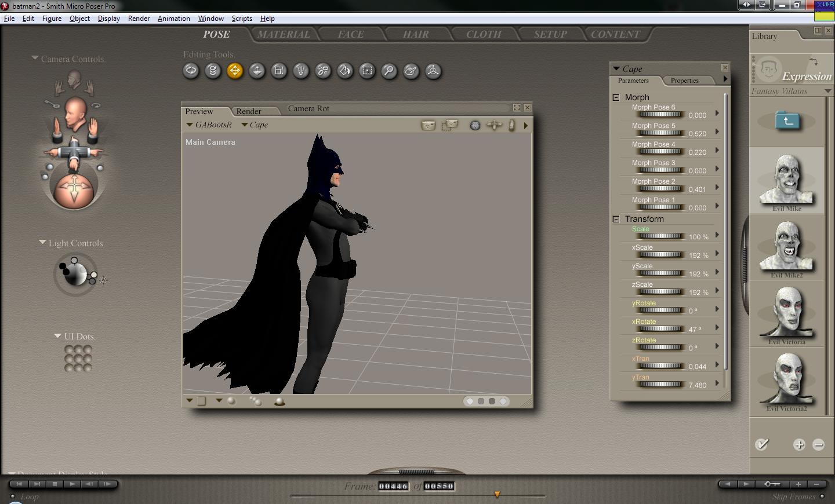Click the stop animation button
The width and height of the screenshot is (835, 504).
pos(55,484)
